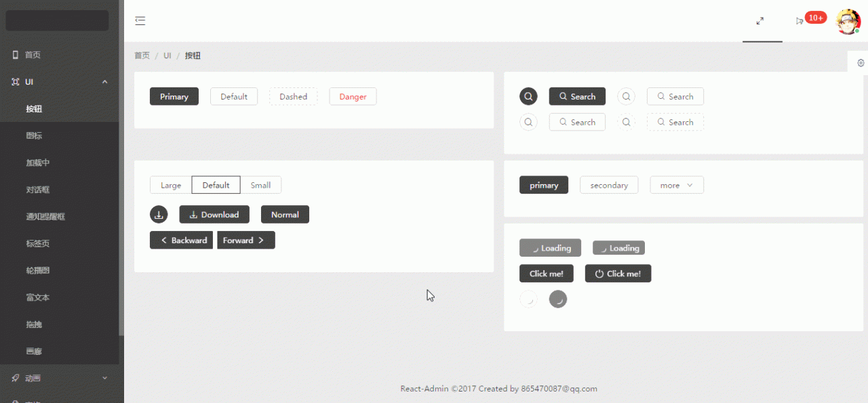Open 通知提醒框 page in the sidebar

click(x=59, y=217)
